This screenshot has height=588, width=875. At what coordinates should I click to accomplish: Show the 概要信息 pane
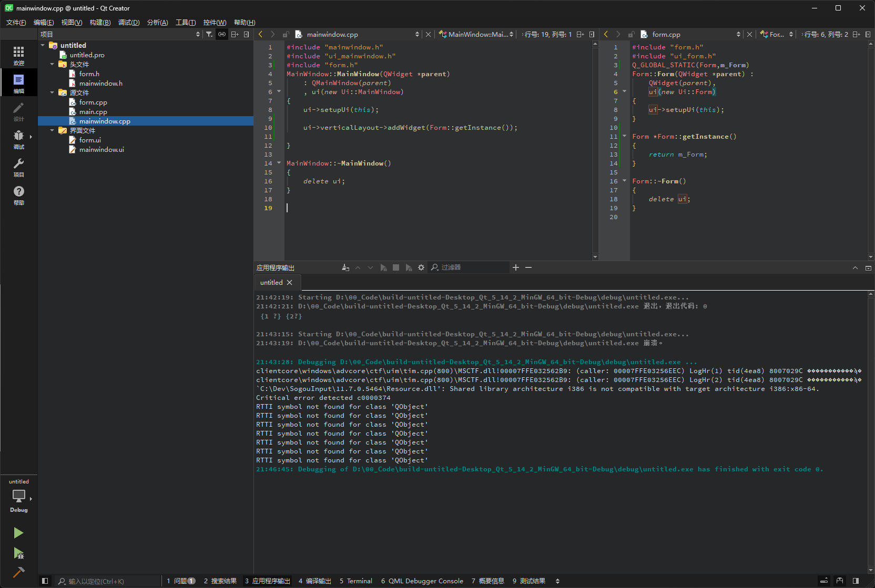(488, 581)
